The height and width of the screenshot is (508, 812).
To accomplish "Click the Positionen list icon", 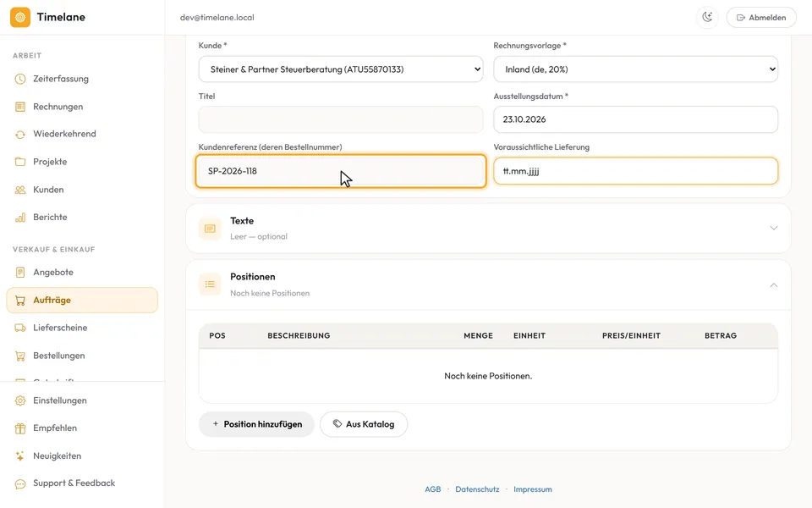I will 210,284.
